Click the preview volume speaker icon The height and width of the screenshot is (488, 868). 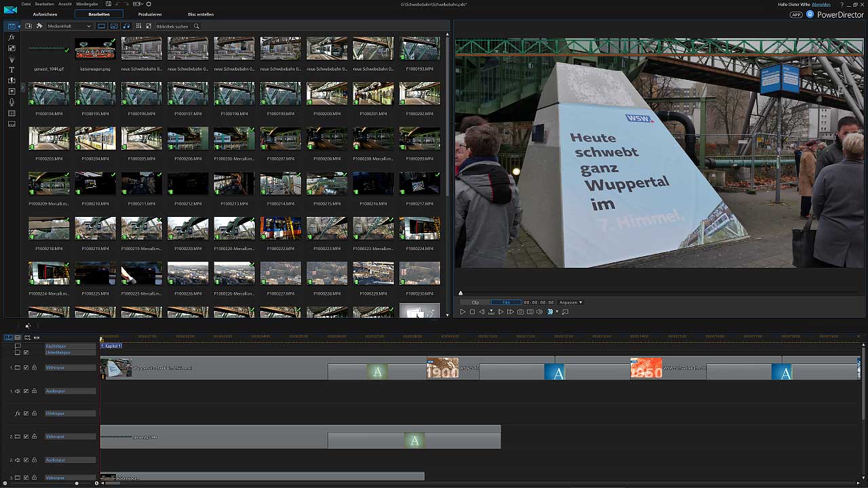point(539,312)
